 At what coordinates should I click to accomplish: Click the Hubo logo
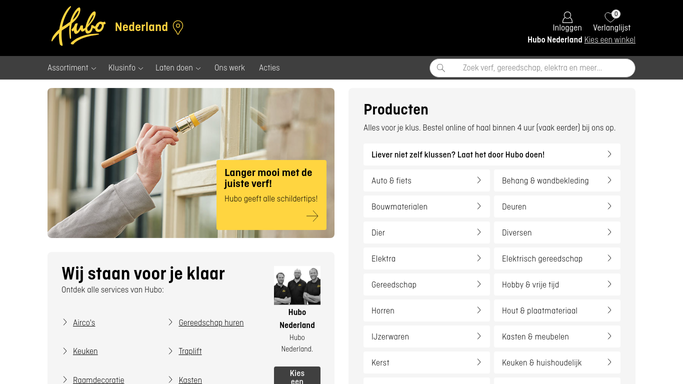coord(78,26)
